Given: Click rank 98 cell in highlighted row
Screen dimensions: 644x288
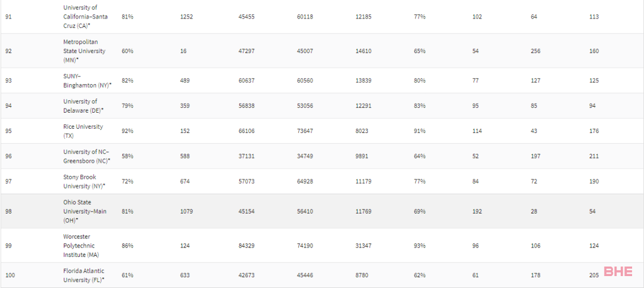Looking at the screenshot, I should 8,211.
